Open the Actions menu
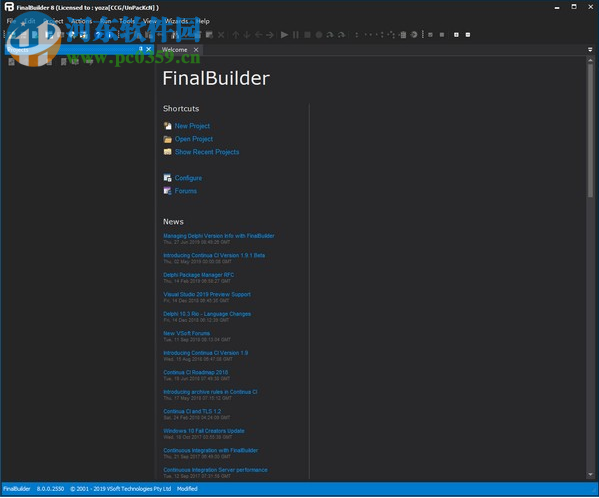The height and width of the screenshot is (498, 599). click(x=82, y=21)
